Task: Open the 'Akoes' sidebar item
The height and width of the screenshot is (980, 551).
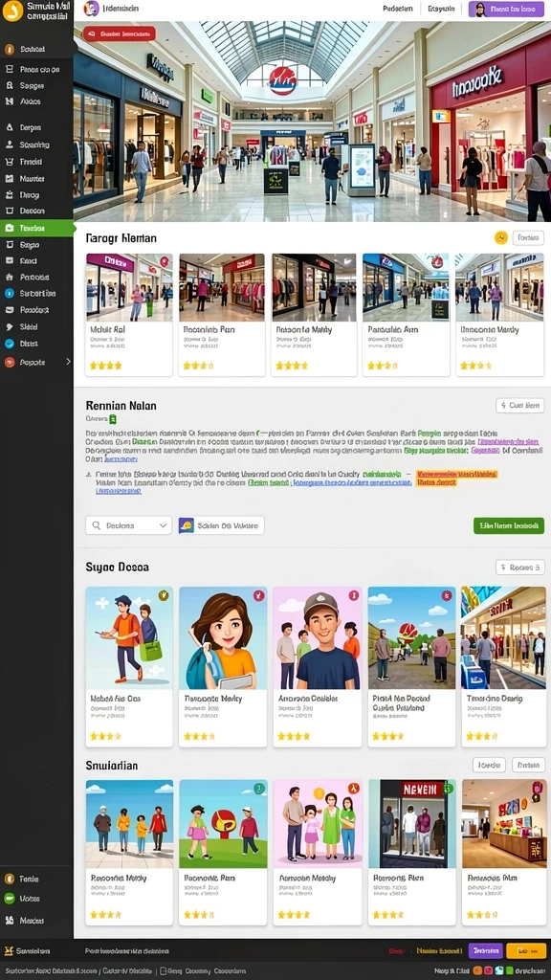Action: pos(36,101)
